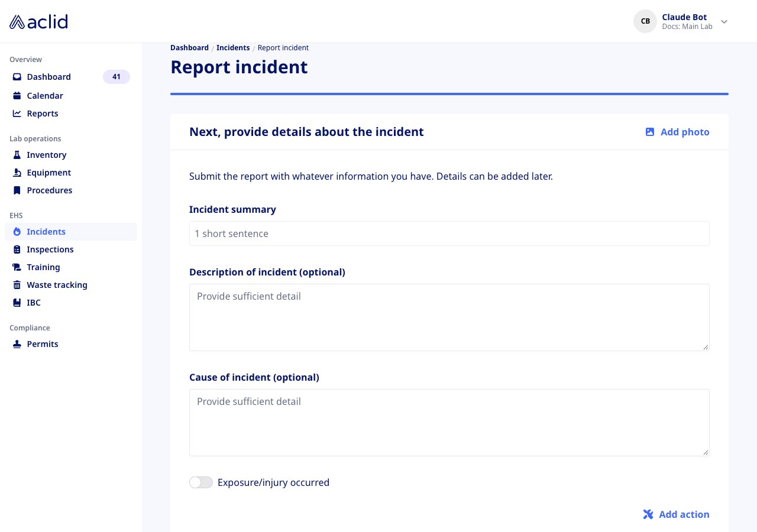This screenshot has height=532, width=757.
Task: Expand the Claude Bot account menu chevron
Action: pyautogui.click(x=724, y=22)
